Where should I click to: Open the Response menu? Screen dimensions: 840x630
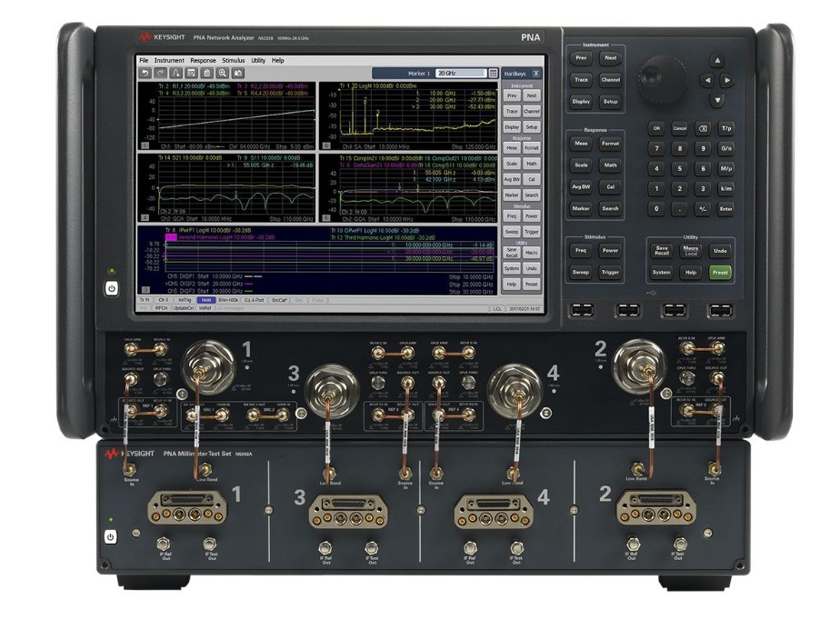point(203,61)
